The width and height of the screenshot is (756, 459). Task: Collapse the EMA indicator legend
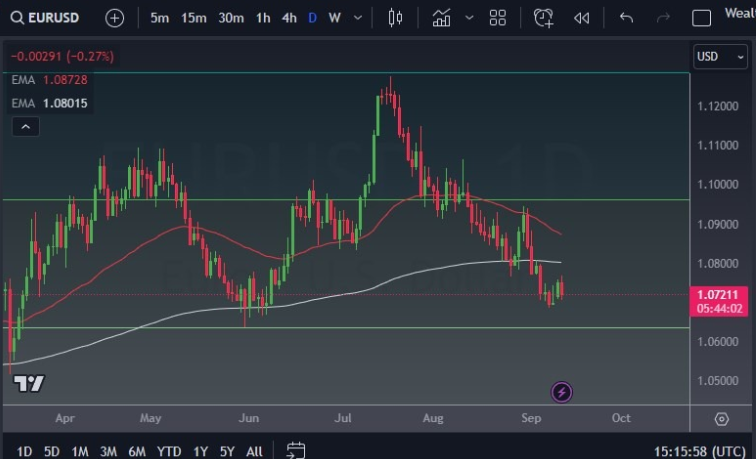[25, 126]
